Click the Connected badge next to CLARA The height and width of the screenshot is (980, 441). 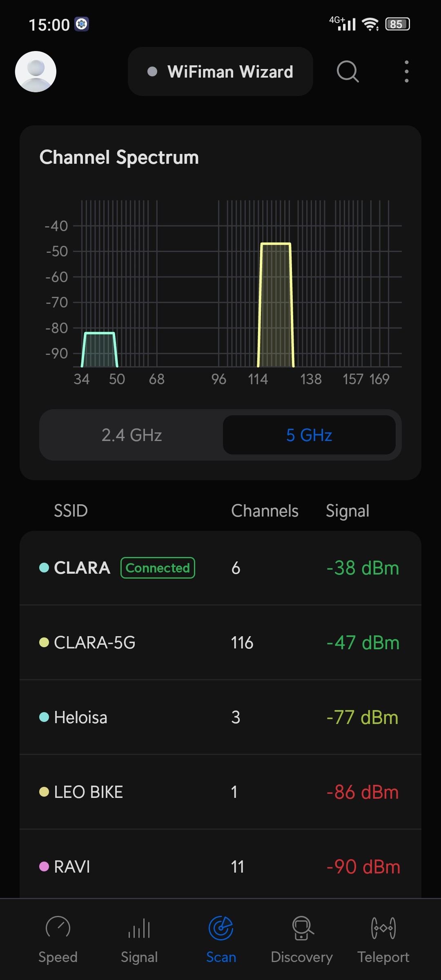coord(158,568)
